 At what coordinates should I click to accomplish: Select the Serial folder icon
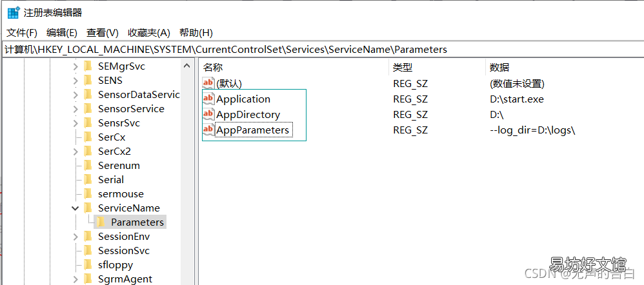(88, 179)
